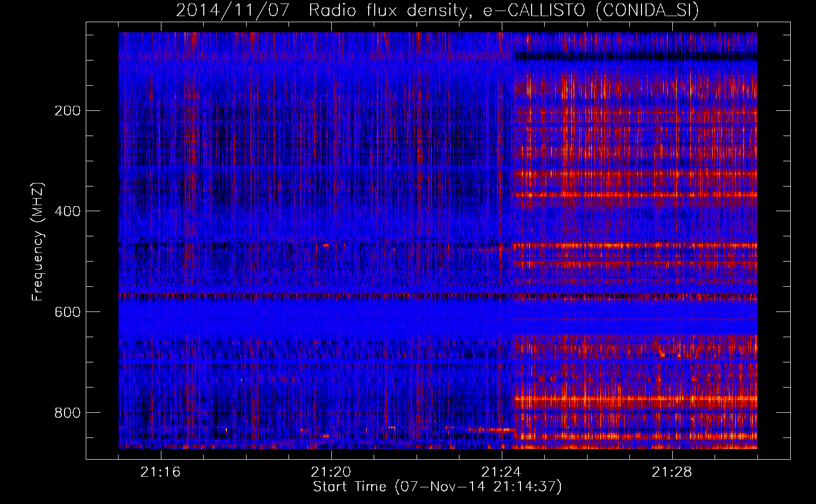
Task: Click the 200 frequency tick label
Action: click(x=67, y=111)
